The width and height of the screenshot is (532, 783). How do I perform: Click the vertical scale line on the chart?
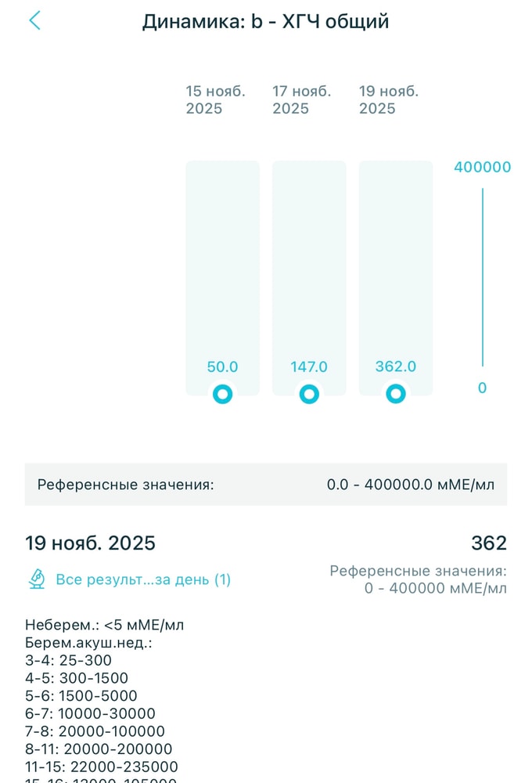pyautogui.click(x=482, y=276)
